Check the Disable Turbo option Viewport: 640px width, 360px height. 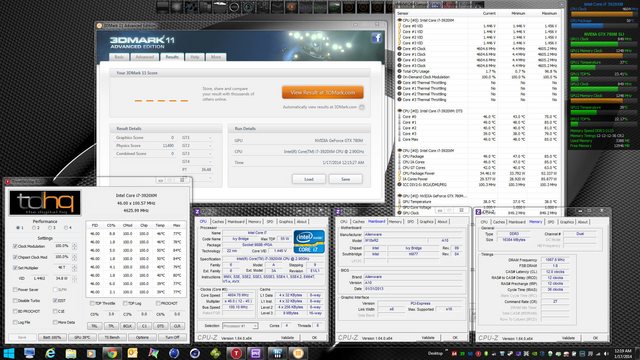(15, 300)
